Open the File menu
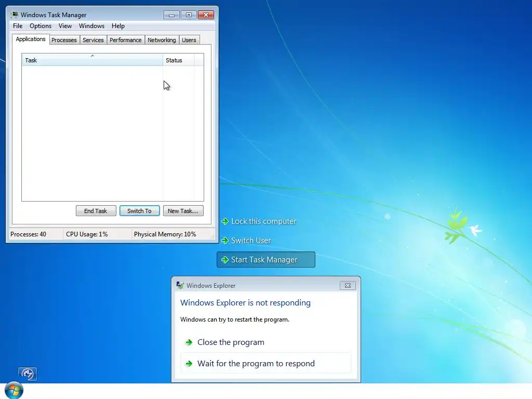The height and width of the screenshot is (399, 532). coord(18,26)
